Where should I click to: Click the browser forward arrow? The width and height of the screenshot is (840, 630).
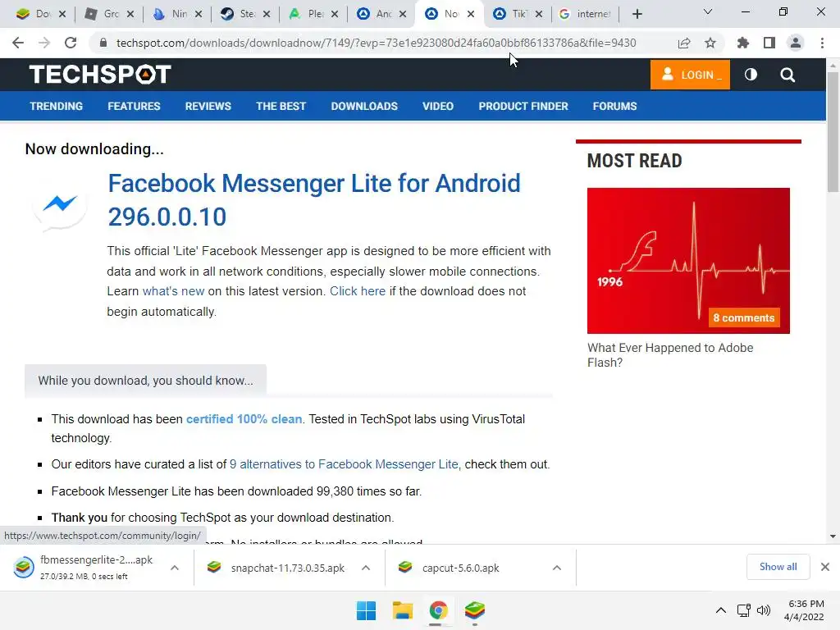click(x=44, y=43)
